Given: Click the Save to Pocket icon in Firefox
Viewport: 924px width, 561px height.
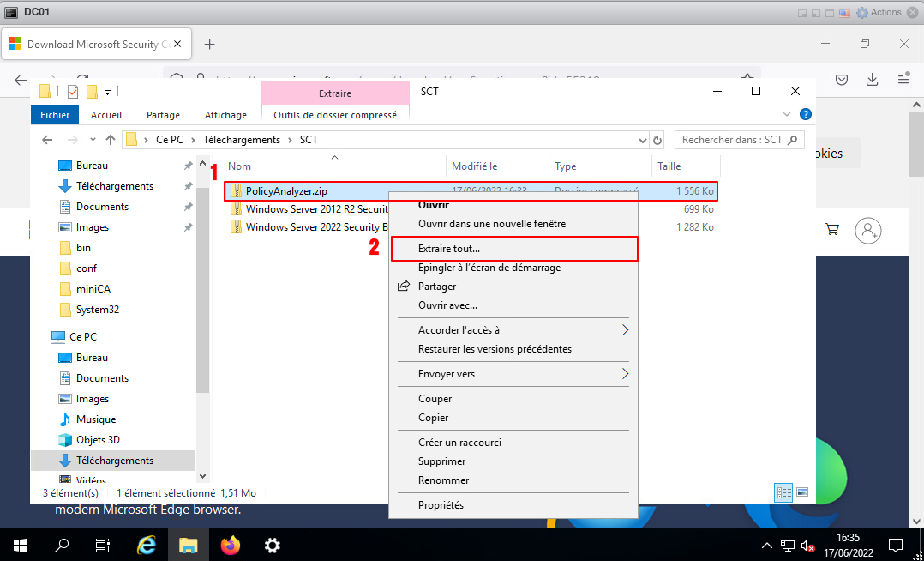Looking at the screenshot, I should coord(842,79).
